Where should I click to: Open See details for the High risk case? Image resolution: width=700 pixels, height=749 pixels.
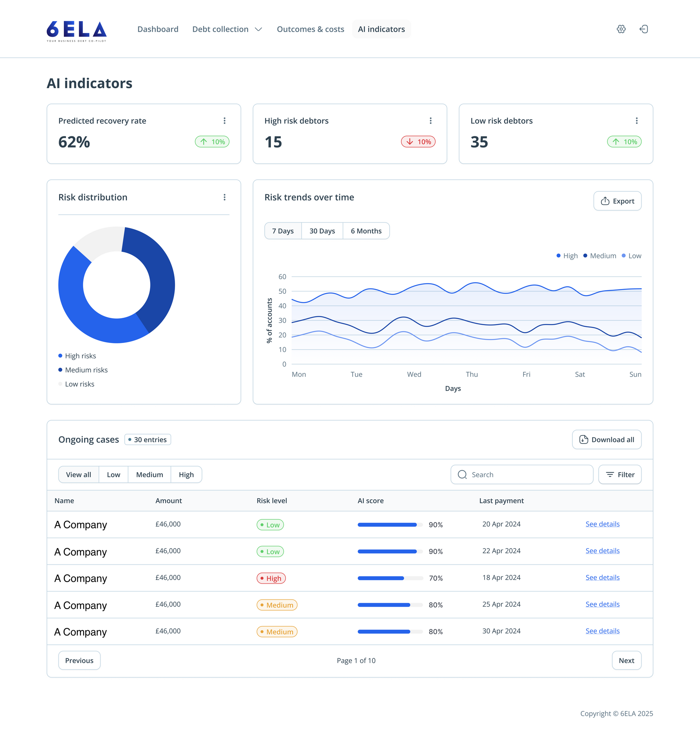602,577
